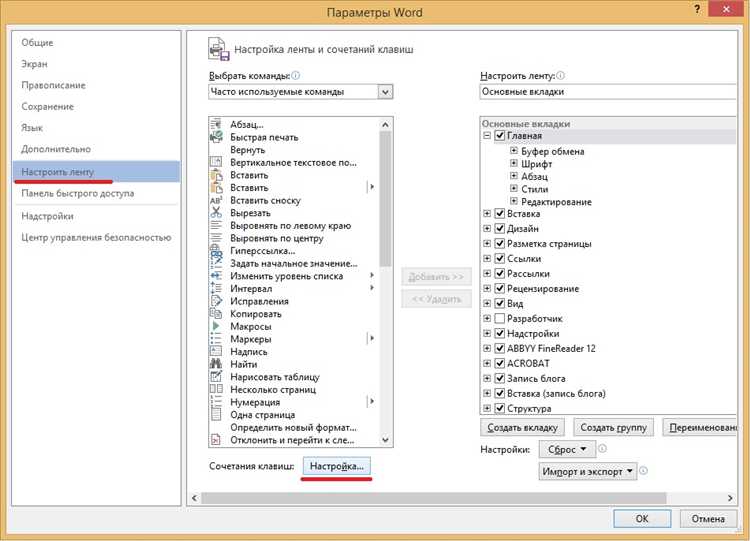
Task: Expand the Стили group
Action: pos(514,188)
